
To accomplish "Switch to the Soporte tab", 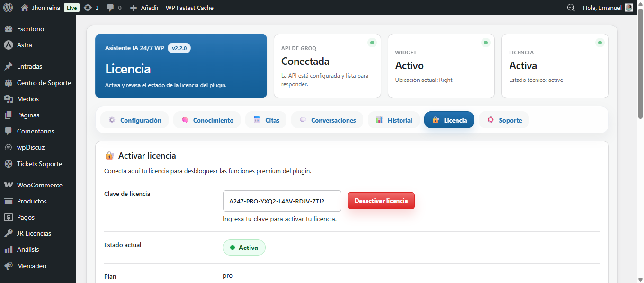I will click(504, 120).
